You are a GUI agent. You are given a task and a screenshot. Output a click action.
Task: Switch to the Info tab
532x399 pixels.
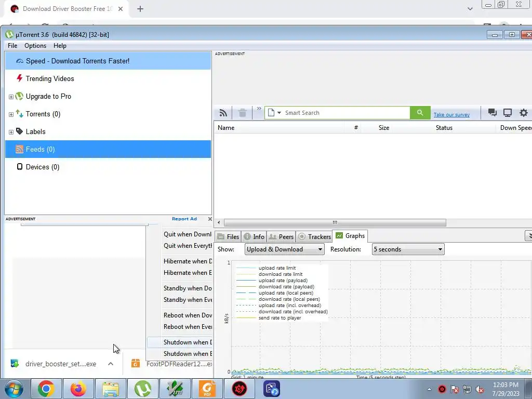coord(254,236)
